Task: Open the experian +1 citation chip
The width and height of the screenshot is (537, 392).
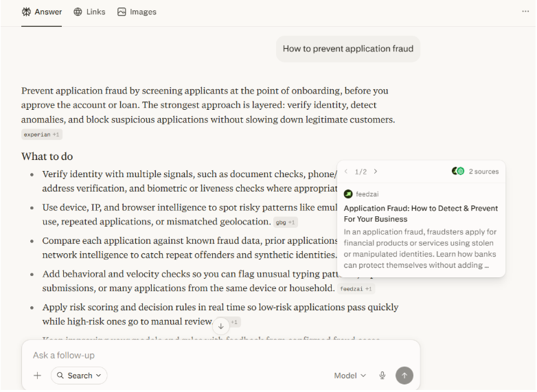Action: [x=41, y=135]
